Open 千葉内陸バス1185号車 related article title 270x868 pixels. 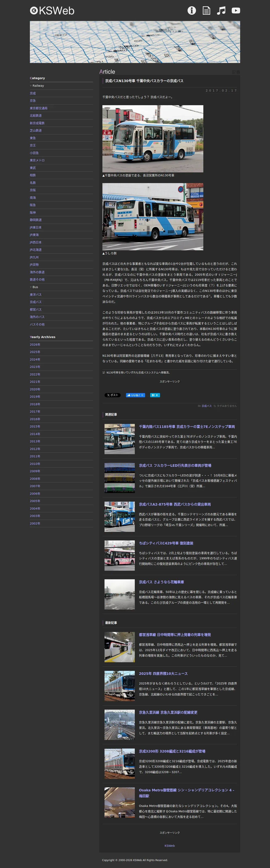point(187,427)
